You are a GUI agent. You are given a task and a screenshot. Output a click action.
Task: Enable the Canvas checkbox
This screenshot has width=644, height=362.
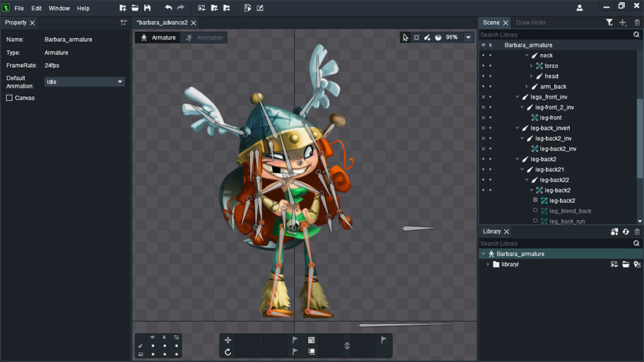[x=9, y=98]
